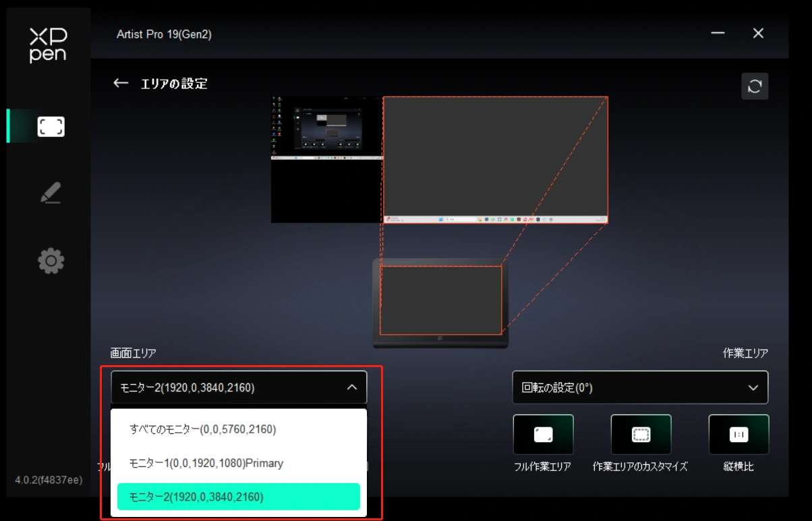Open the gear settings in sidebar
The width and height of the screenshot is (812, 521).
51,260
